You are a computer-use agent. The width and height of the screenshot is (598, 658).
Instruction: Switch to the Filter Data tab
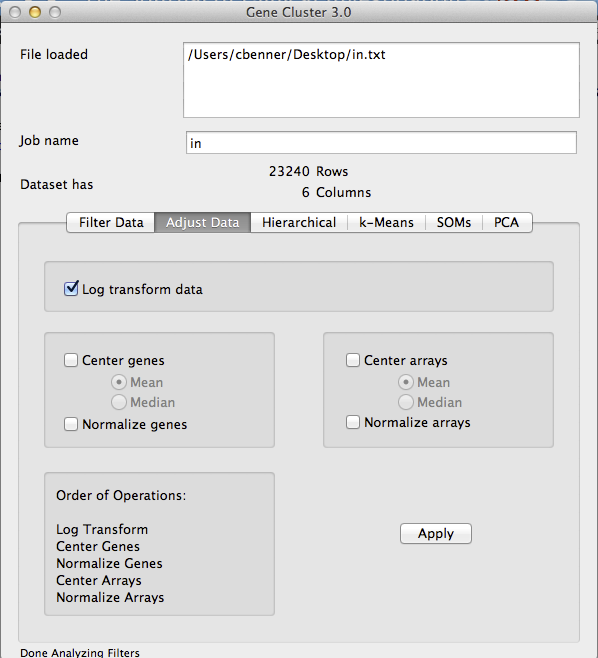111,222
